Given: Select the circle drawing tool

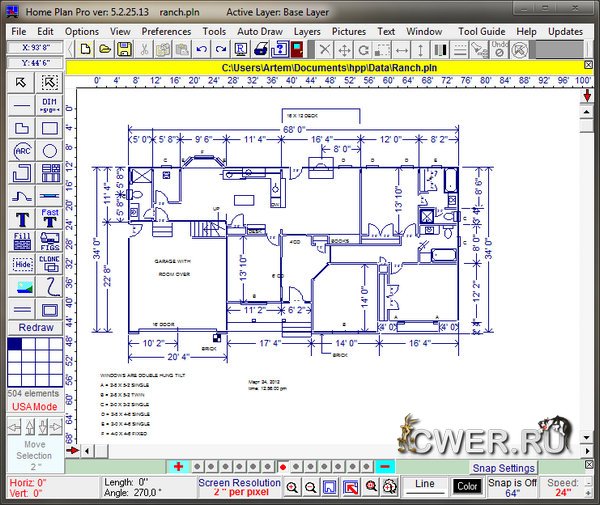Looking at the screenshot, I should pos(50,151).
